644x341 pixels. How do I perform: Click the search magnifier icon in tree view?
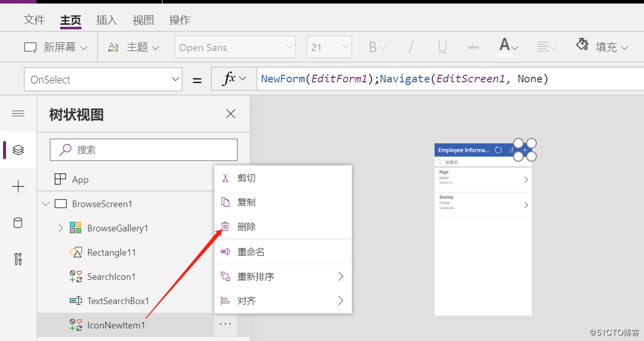coord(65,150)
